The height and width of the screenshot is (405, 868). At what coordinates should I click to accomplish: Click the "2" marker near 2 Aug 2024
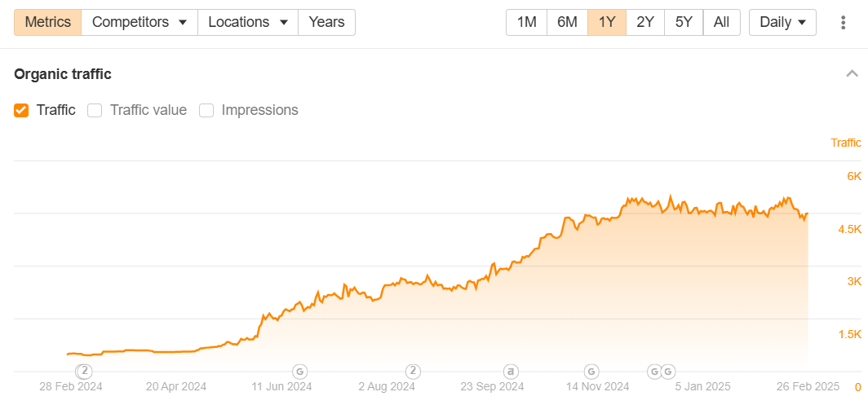[413, 370]
